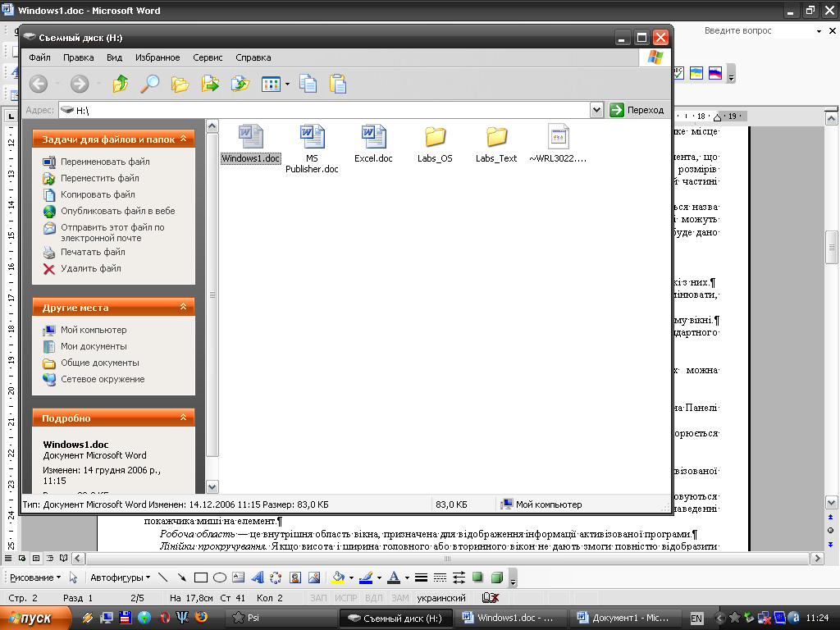840x630 pixels.
Task: Select the Oval tool in Drawing toolbar
Action: pos(220,577)
